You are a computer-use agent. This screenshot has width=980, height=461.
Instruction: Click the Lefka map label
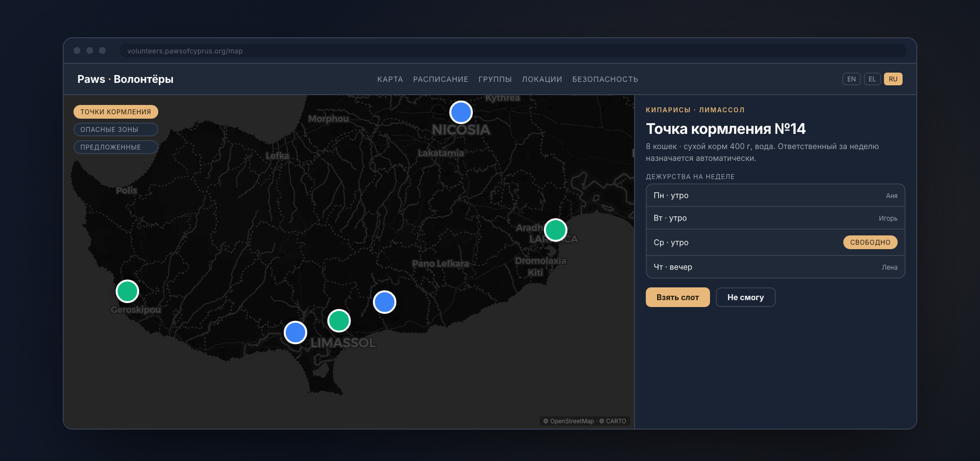(277, 155)
